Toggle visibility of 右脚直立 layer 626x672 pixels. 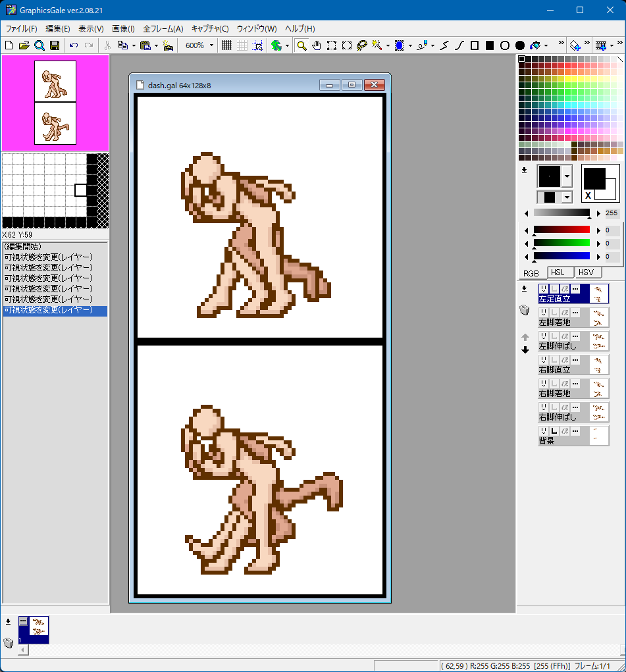tap(544, 359)
